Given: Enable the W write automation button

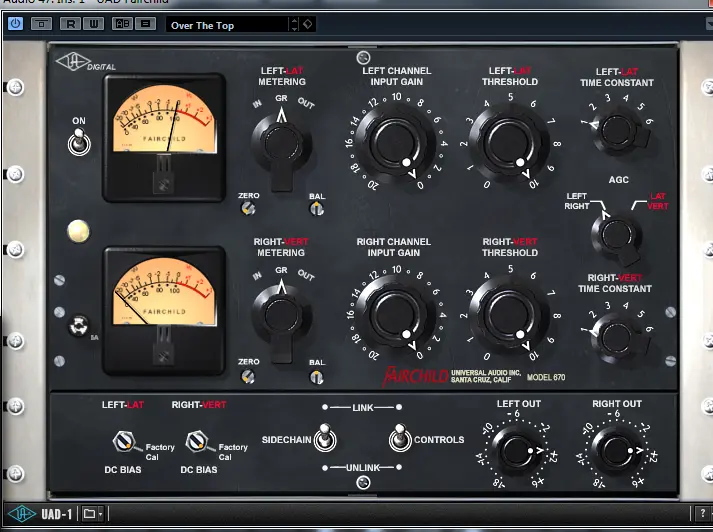Looking at the screenshot, I should tap(94, 24).
